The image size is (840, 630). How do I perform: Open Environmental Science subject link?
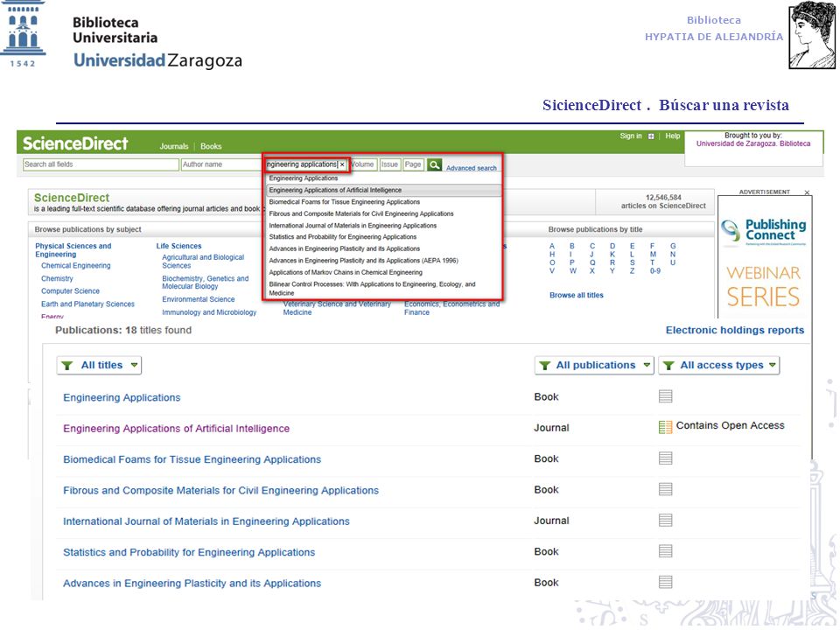[199, 299]
